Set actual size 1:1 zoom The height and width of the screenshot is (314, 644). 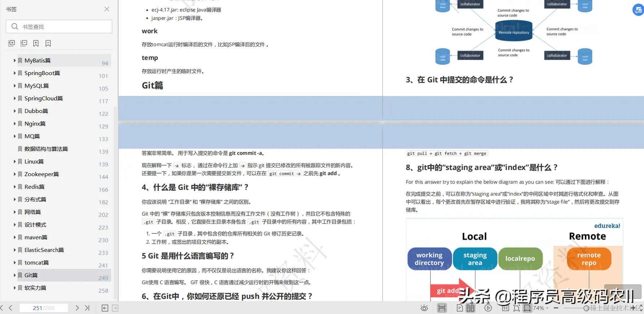505,308
